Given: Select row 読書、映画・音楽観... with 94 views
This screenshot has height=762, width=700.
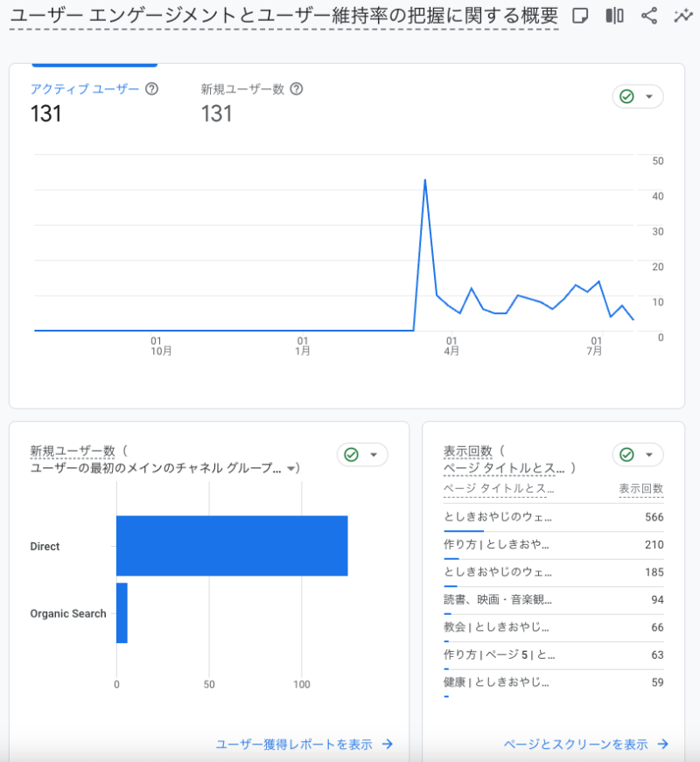Looking at the screenshot, I should pos(553,599).
